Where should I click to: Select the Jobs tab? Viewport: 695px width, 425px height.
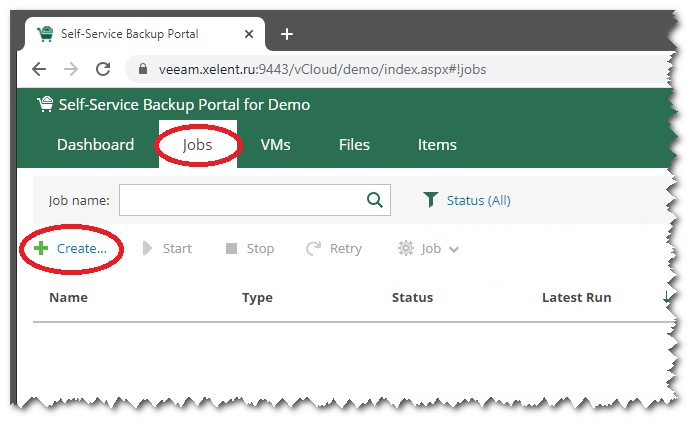(197, 145)
